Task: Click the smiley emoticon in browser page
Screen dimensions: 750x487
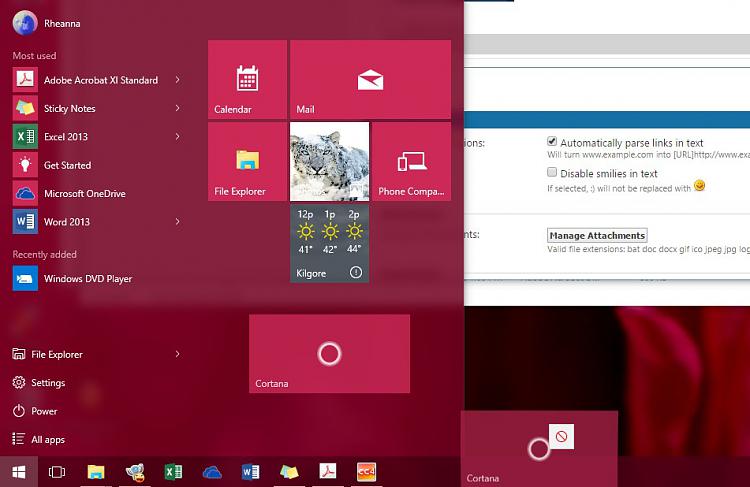Action: tap(699, 186)
